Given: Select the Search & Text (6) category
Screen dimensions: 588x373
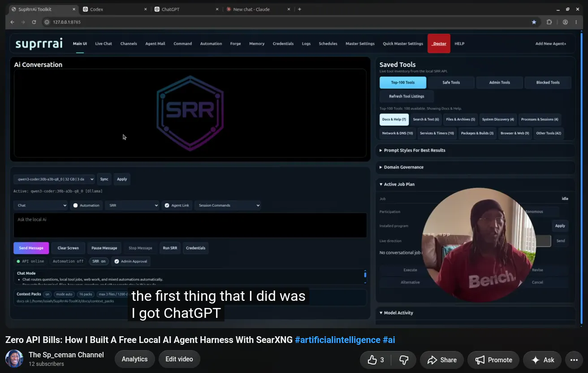Looking at the screenshot, I should (x=426, y=120).
